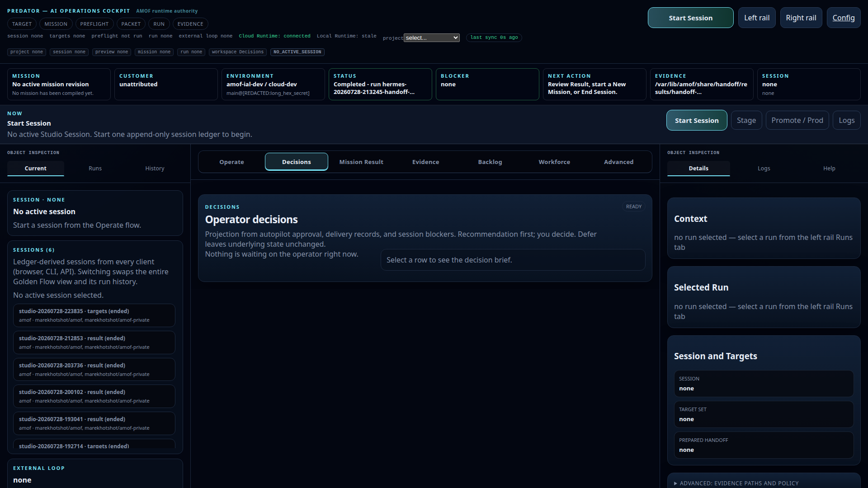
Task: Select session studio-20260728-212853 result
Action: coord(94,343)
